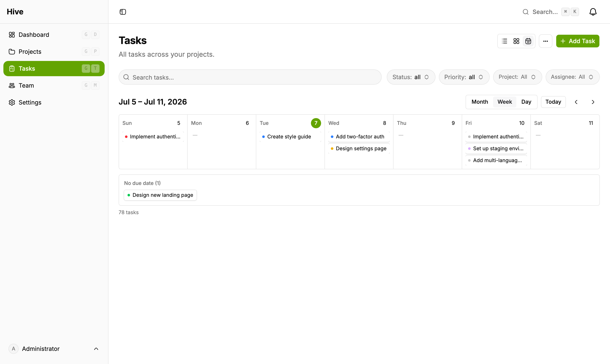
Task: Focus the Search tasks input field
Action: click(250, 77)
